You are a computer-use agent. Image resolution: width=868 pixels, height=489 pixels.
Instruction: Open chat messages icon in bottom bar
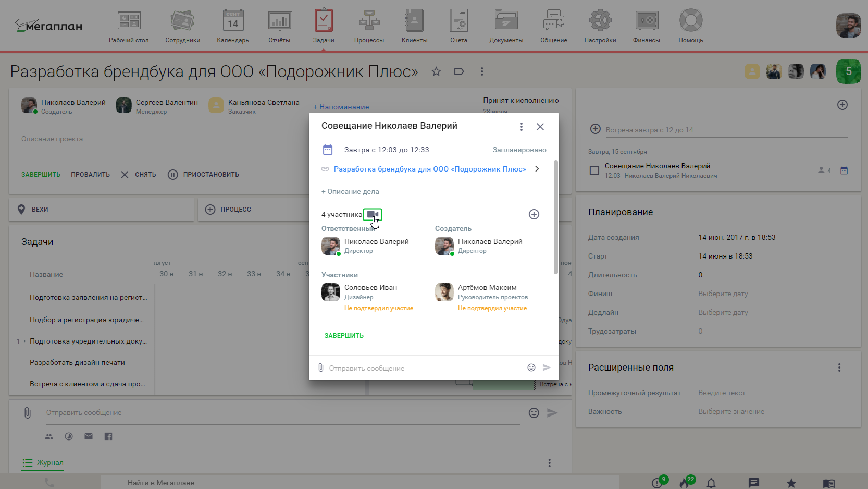coord(754,483)
